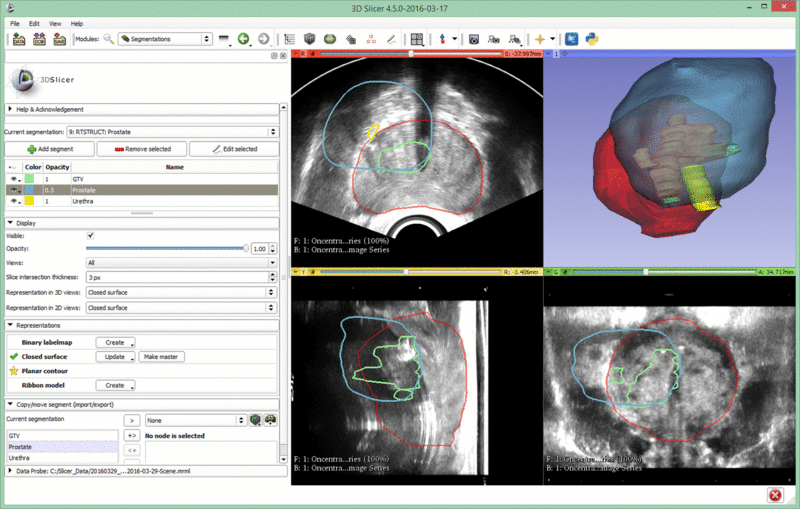This screenshot has height=509, width=800.
Task: Click the screenshot capture camera icon
Action: [473, 39]
